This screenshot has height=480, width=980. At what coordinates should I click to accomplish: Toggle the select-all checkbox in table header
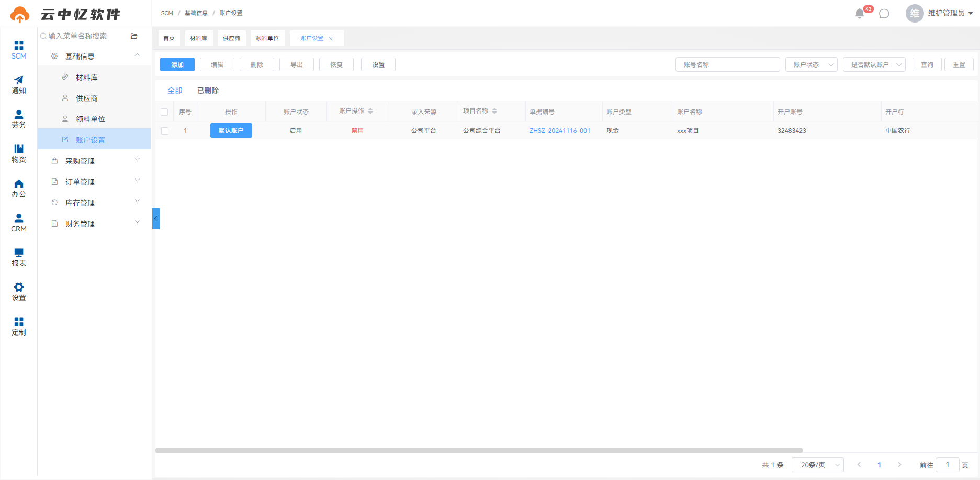click(164, 112)
